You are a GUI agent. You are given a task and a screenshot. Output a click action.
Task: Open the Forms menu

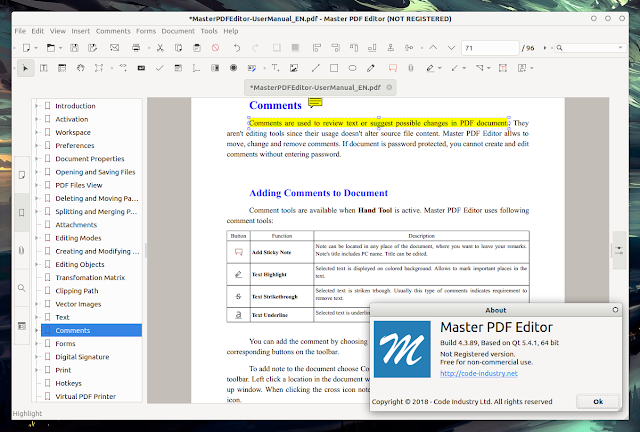coord(146,31)
